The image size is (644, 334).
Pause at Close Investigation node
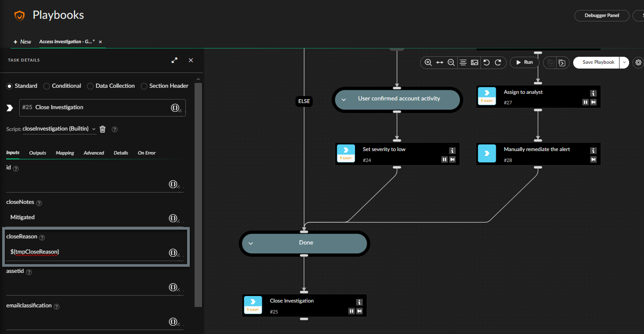(x=351, y=311)
